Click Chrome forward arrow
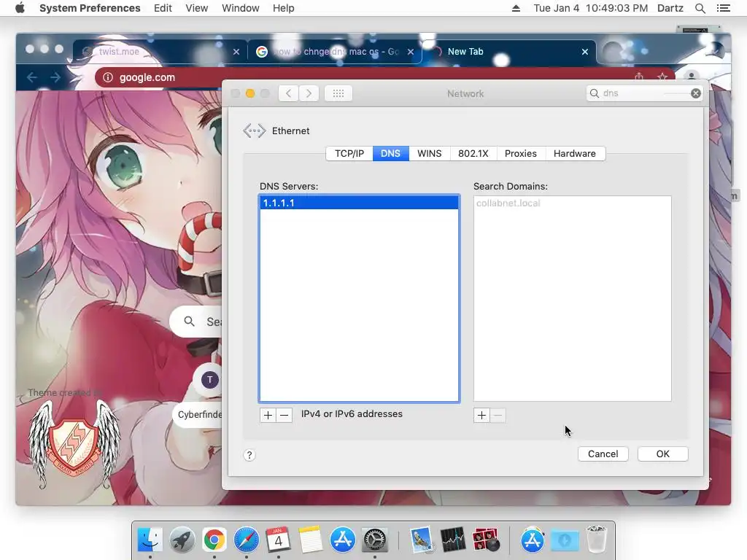This screenshot has width=747, height=560. [55, 77]
